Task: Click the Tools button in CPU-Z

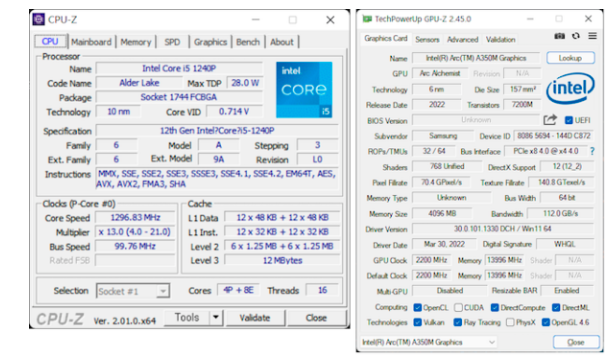Action: tap(187, 317)
